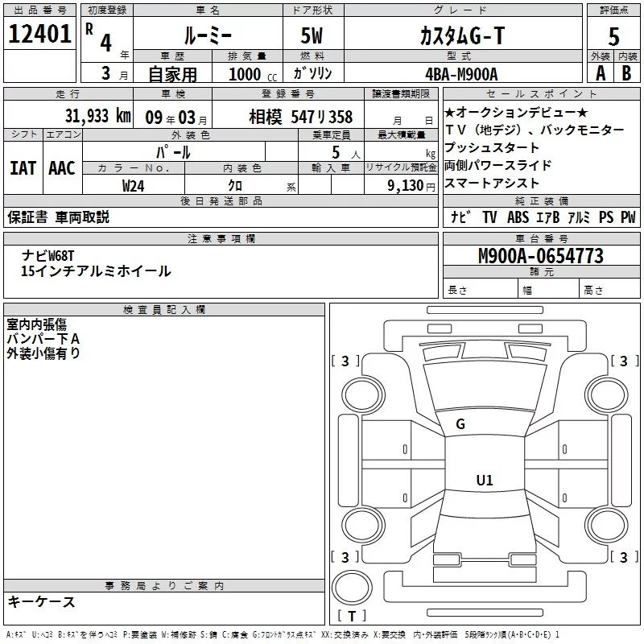Screen dimensions: 644x644
Task: Select the 譲渡書類期限 header label
Action: click(x=401, y=93)
